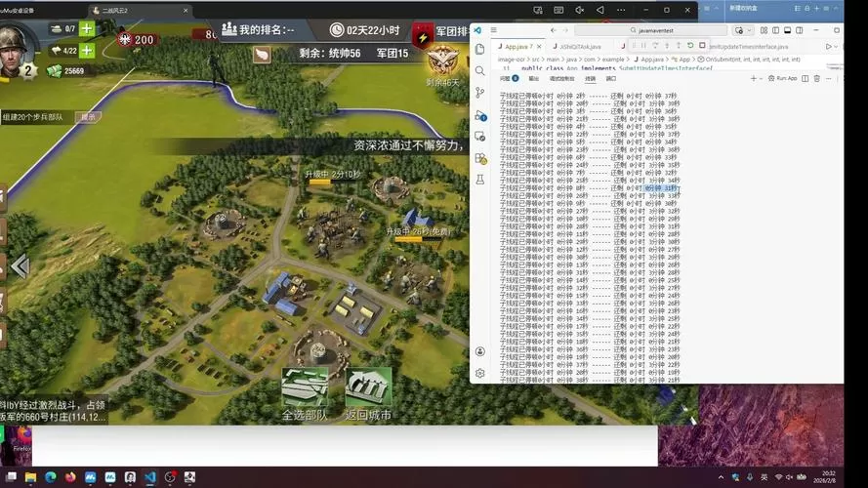Open the Ports panel tab

pyautogui.click(x=611, y=78)
